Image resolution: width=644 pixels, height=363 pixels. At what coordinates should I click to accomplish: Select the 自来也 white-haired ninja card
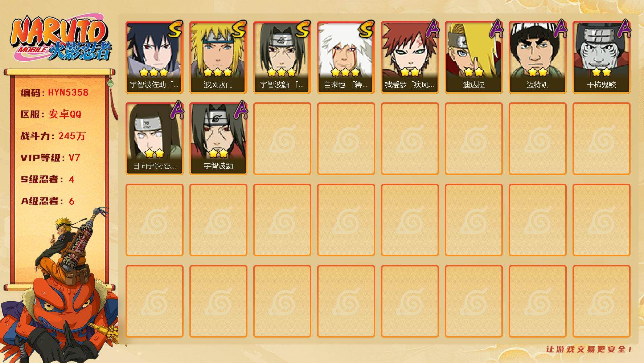[346, 57]
